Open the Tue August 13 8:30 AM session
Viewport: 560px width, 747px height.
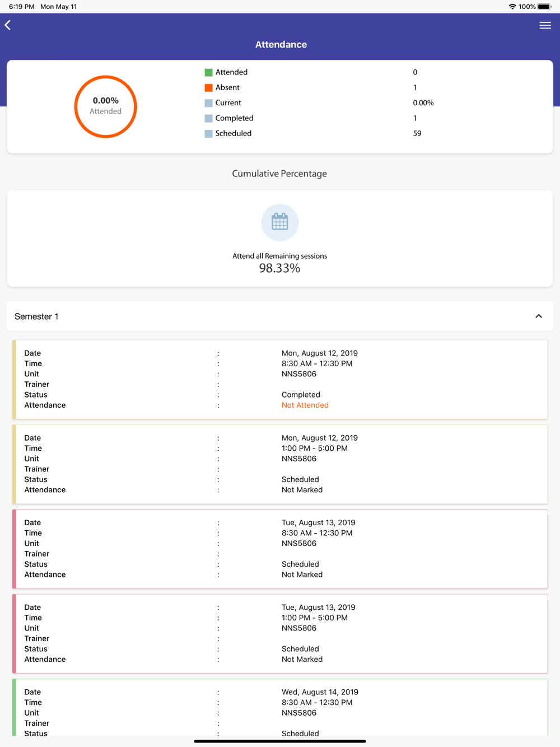click(280, 549)
